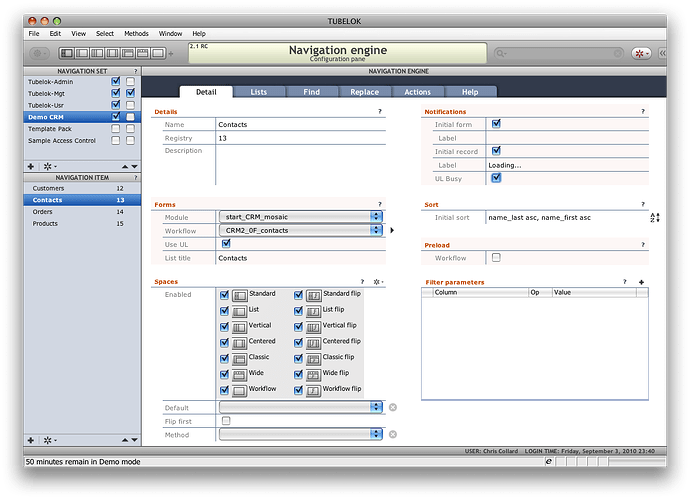Click the Centered flip space icon
The width and height of the screenshot is (690, 498).
(313, 343)
